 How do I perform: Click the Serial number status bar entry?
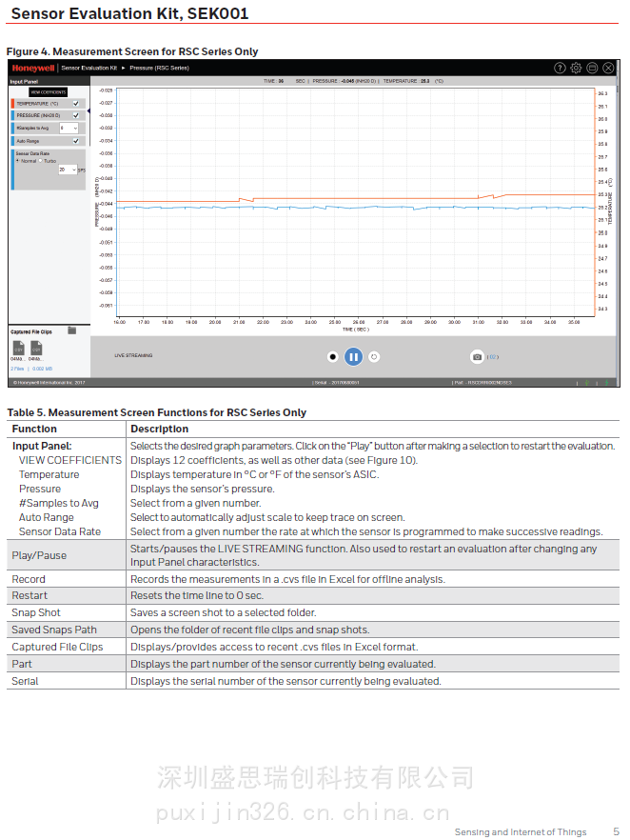(336, 383)
